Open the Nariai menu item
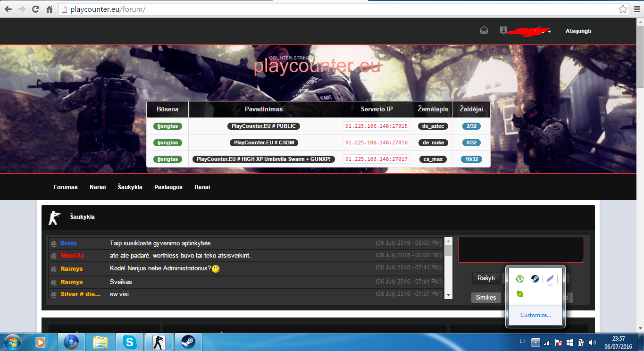 tap(98, 187)
